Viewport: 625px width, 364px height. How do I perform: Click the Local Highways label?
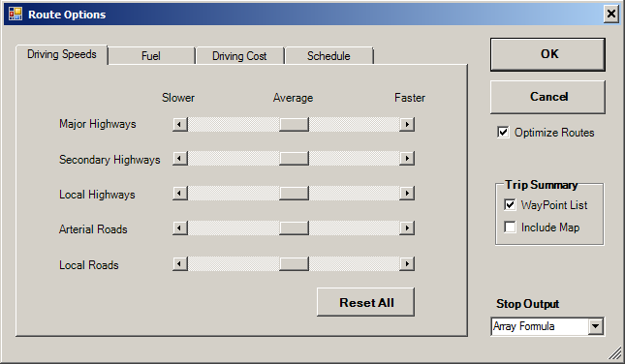[x=97, y=195]
